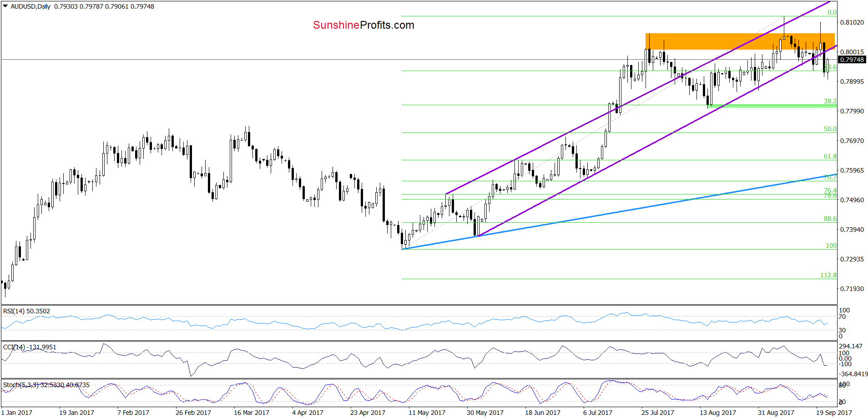Click the 38.2 Fibonacci level label

point(830,101)
